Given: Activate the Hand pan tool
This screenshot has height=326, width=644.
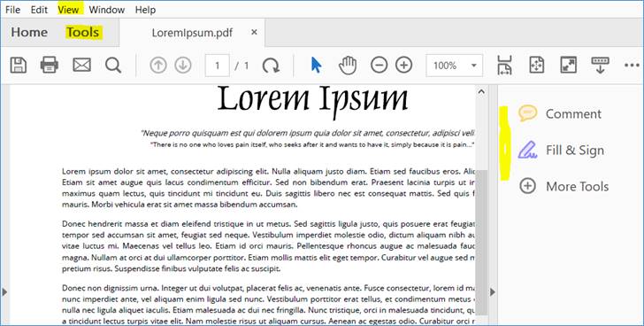Looking at the screenshot, I should [x=348, y=66].
